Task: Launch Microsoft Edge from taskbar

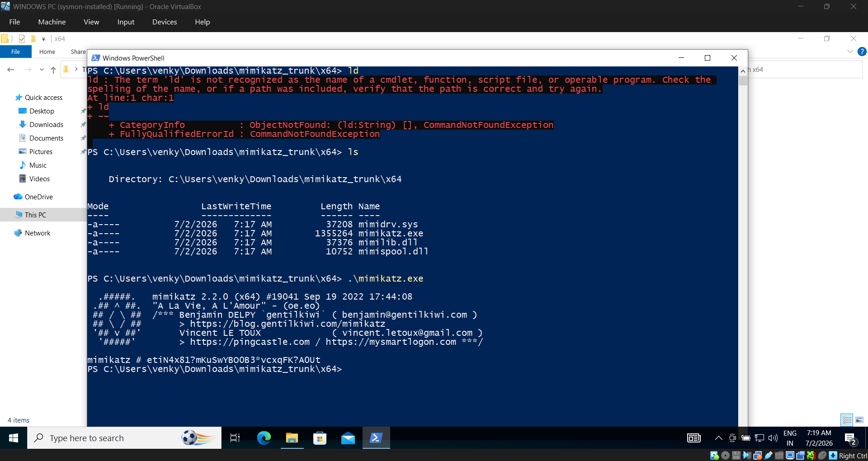Action: pos(264,438)
